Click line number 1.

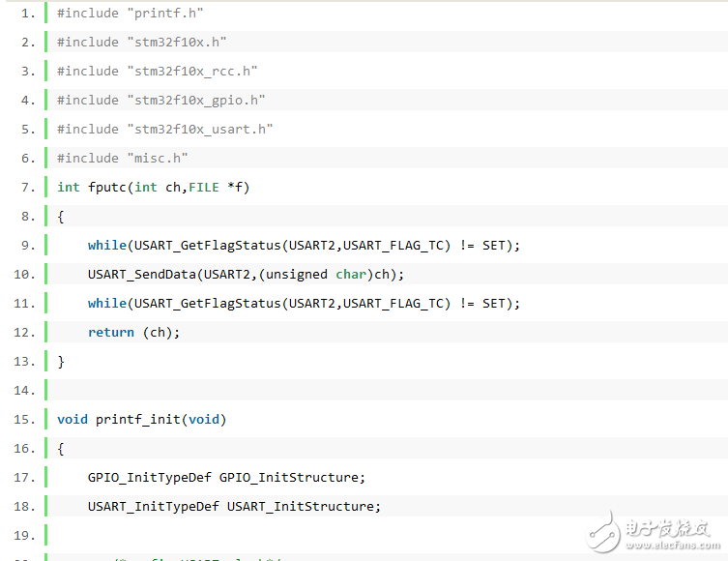(28, 14)
